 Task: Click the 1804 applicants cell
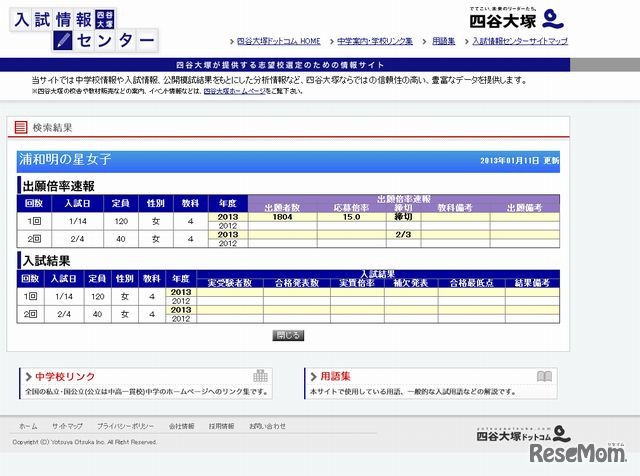click(x=282, y=217)
